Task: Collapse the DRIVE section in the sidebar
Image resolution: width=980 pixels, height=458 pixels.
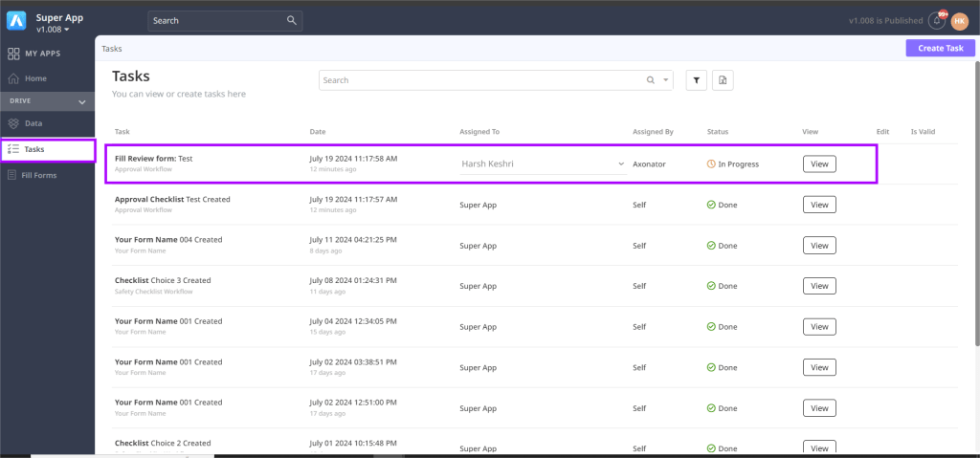Action: (81, 101)
